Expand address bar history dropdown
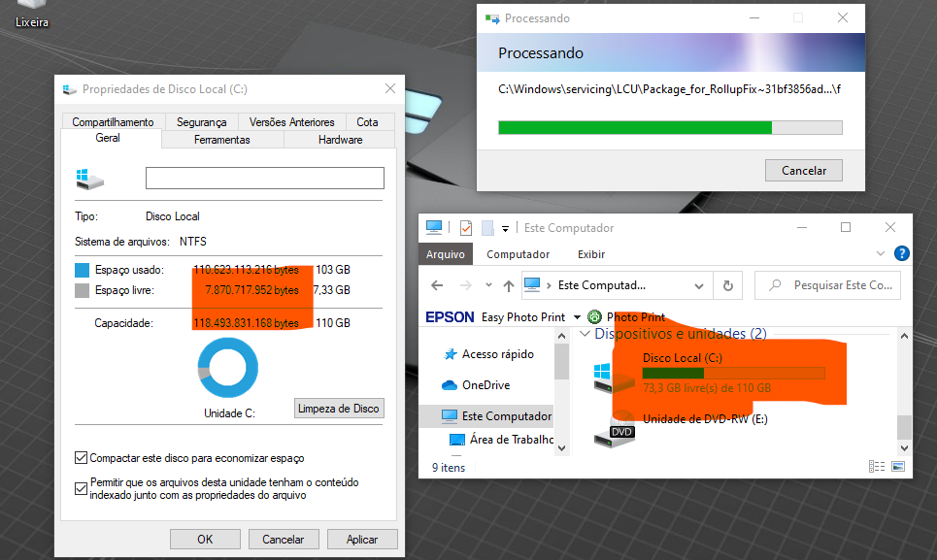 [698, 286]
